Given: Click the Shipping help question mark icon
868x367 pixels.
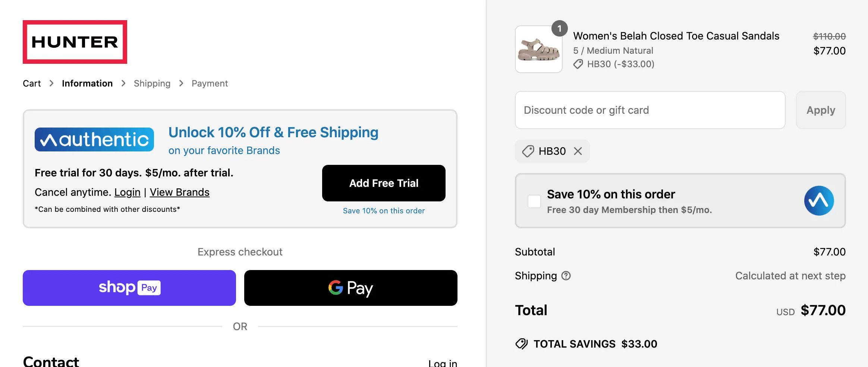Looking at the screenshot, I should (x=566, y=276).
